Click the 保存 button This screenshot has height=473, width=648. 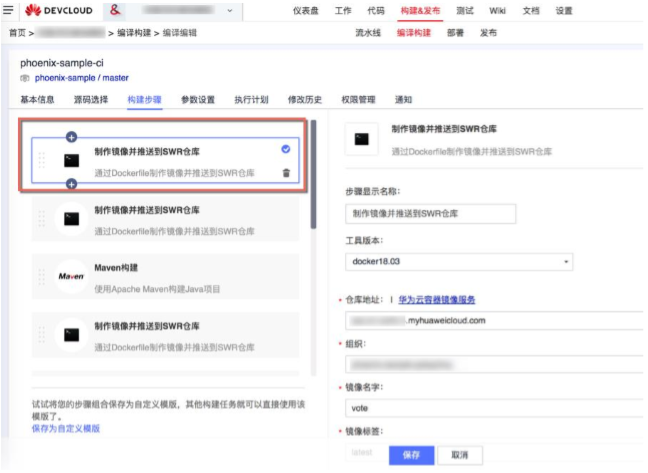point(411,455)
